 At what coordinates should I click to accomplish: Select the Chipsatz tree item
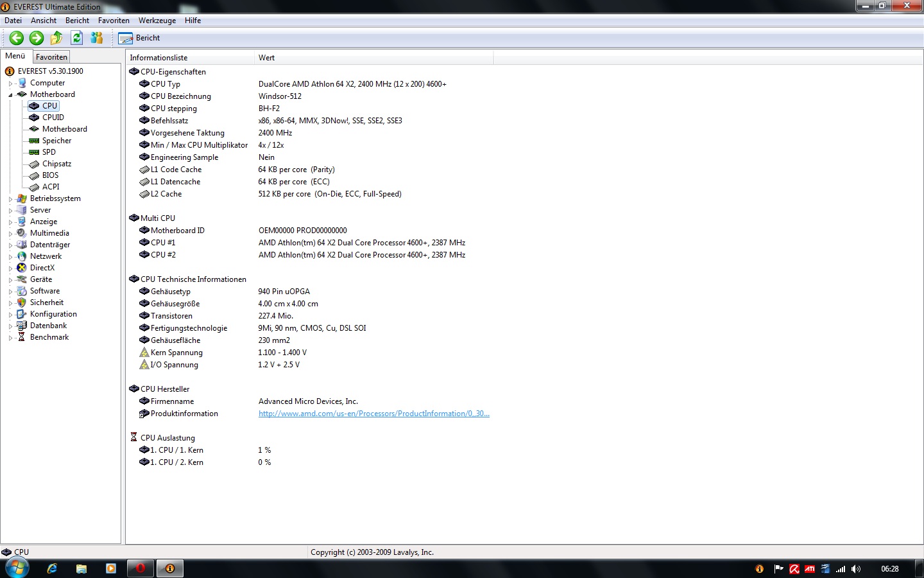56,164
